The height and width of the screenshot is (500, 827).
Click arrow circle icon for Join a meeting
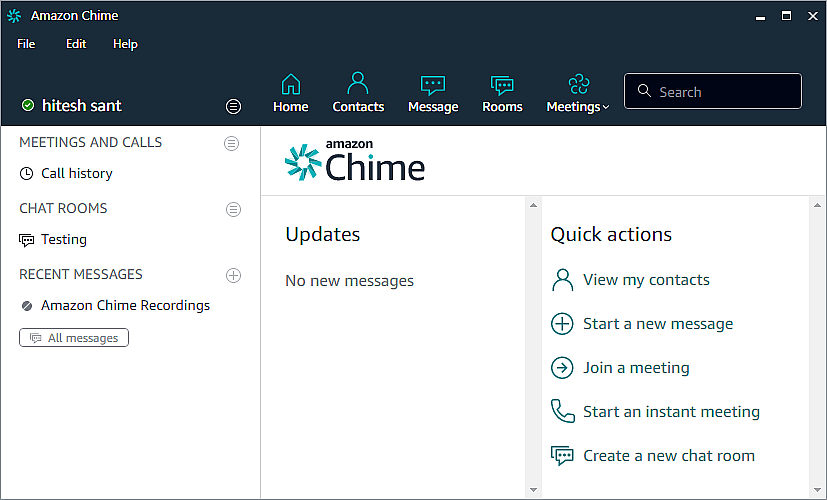tap(562, 368)
